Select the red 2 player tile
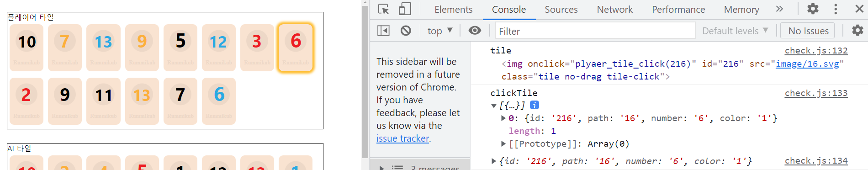The height and width of the screenshot is (170, 868). tap(26, 101)
